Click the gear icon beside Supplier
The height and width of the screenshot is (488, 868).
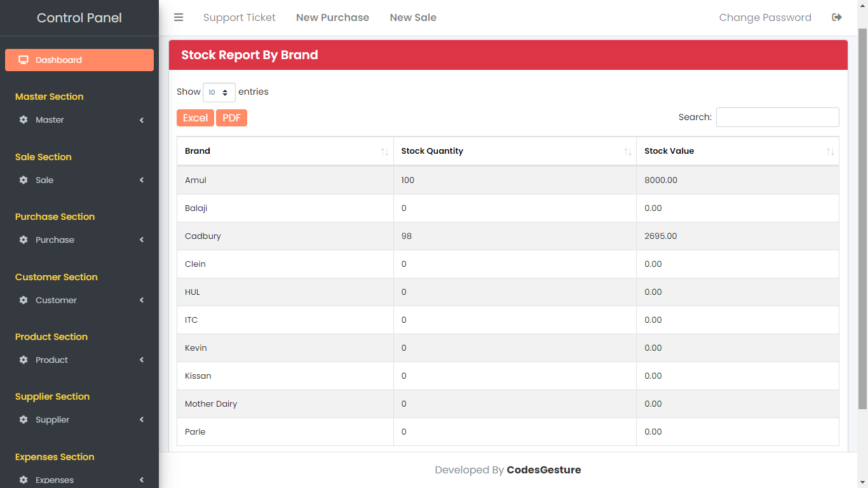pos(24,419)
